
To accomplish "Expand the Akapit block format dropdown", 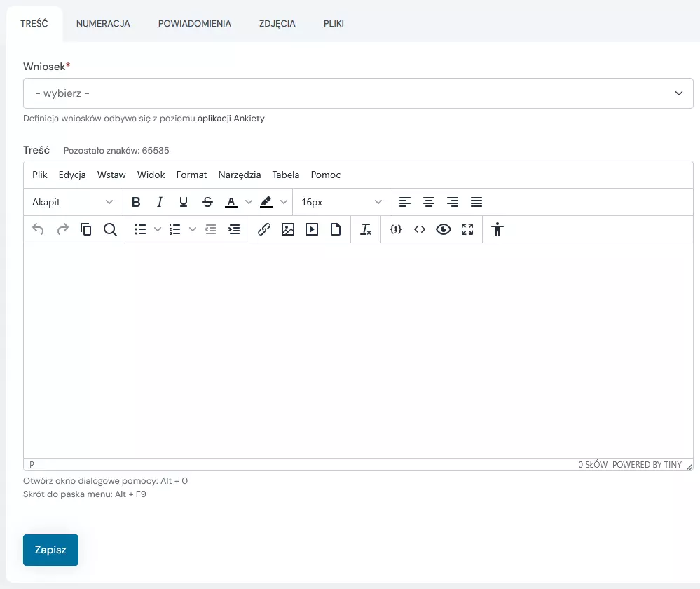I will click(x=72, y=202).
